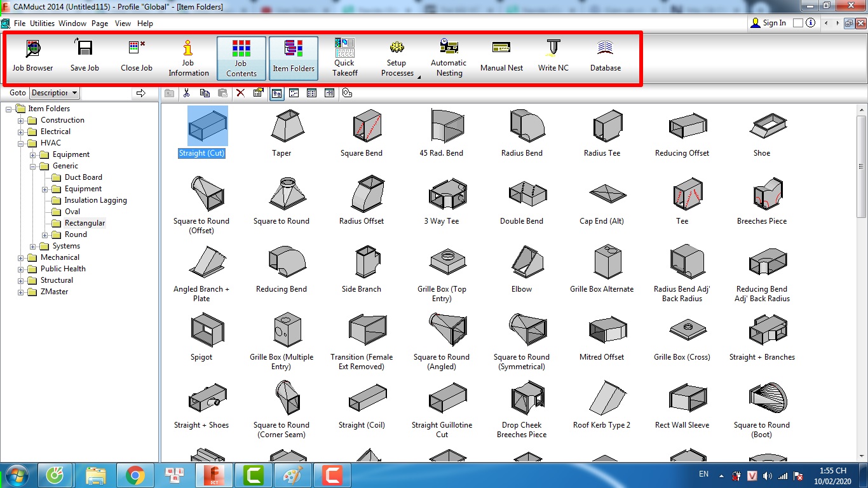Switch to the small icons view

tap(294, 93)
